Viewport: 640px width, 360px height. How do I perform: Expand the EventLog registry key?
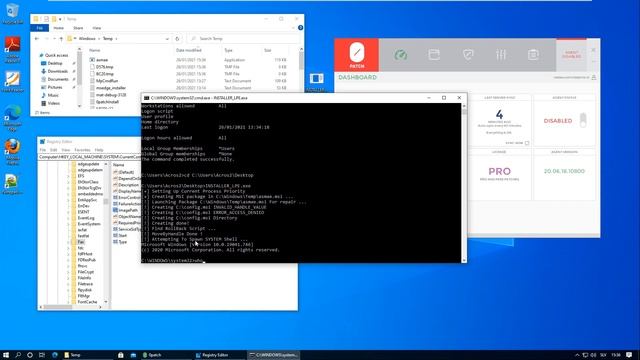69,218
